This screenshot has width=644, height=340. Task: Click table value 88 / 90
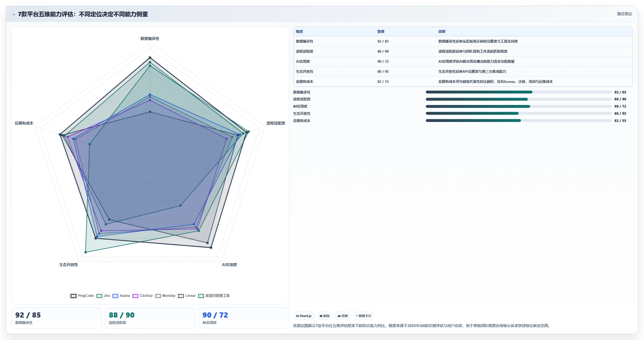coord(383,51)
